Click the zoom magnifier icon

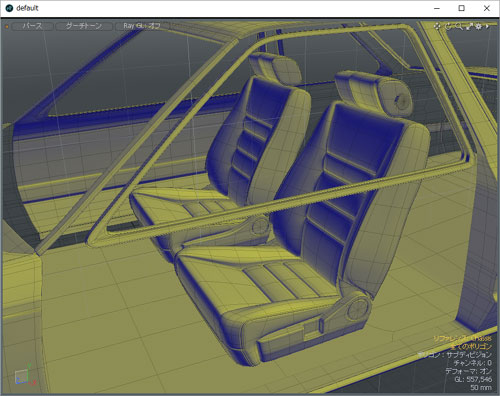[x=459, y=26]
